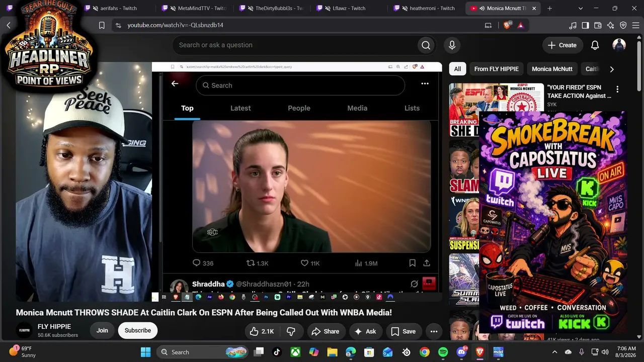Show hidden system tray icons
The height and width of the screenshot is (362, 644).
[555, 352]
